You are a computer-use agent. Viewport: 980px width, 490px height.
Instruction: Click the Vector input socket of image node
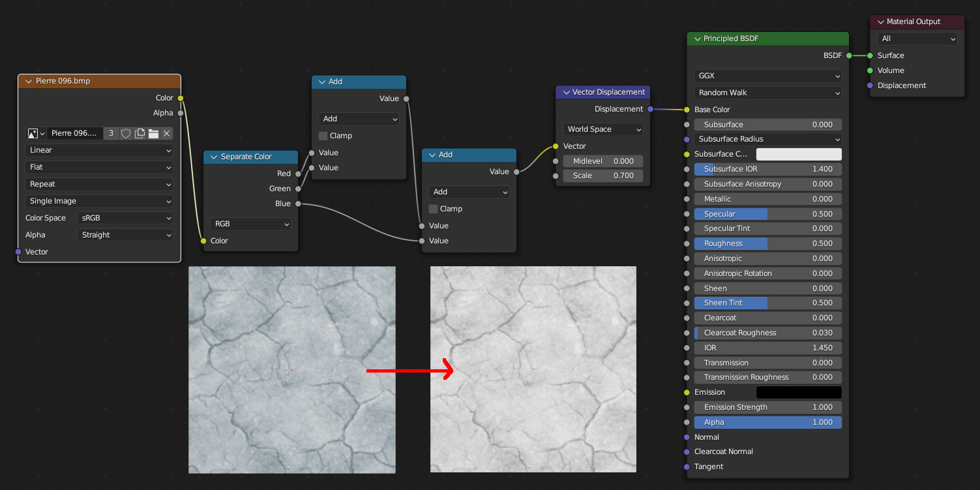click(x=18, y=252)
